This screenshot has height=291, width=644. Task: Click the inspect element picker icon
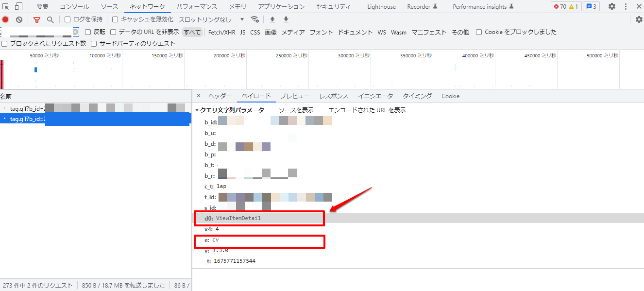[x=6, y=6]
